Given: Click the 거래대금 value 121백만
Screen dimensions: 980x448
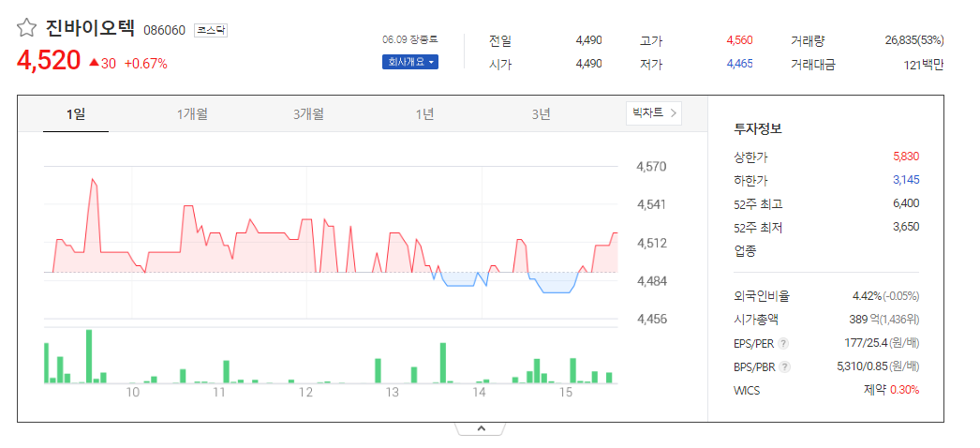Looking at the screenshot, I should [924, 64].
